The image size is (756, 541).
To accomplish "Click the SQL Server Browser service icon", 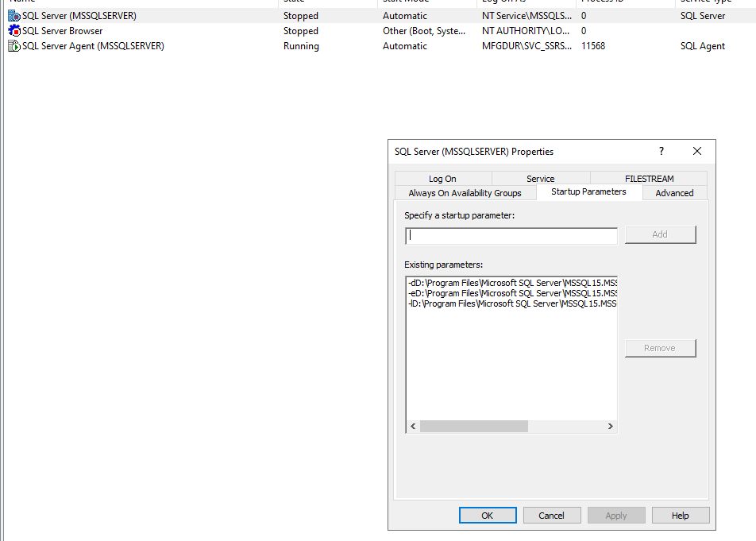I will pyautogui.click(x=14, y=31).
